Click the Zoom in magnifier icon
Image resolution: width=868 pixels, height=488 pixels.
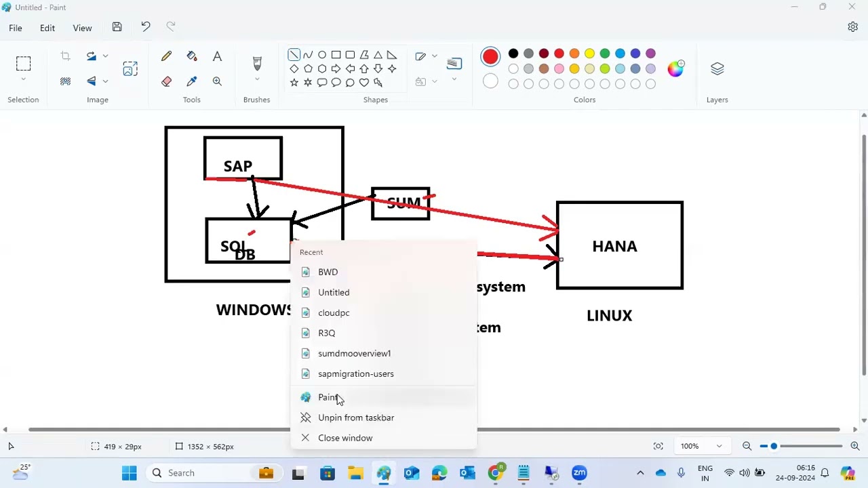coord(855,446)
